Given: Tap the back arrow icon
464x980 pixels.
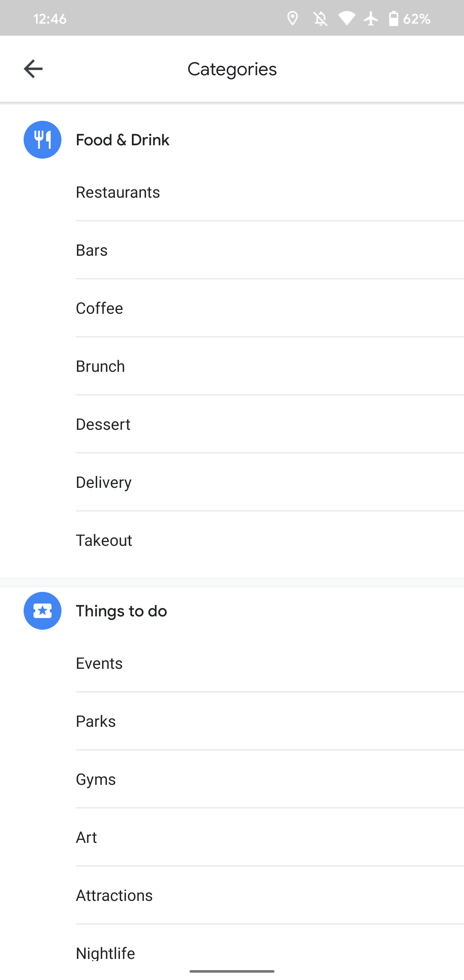Looking at the screenshot, I should coord(33,69).
